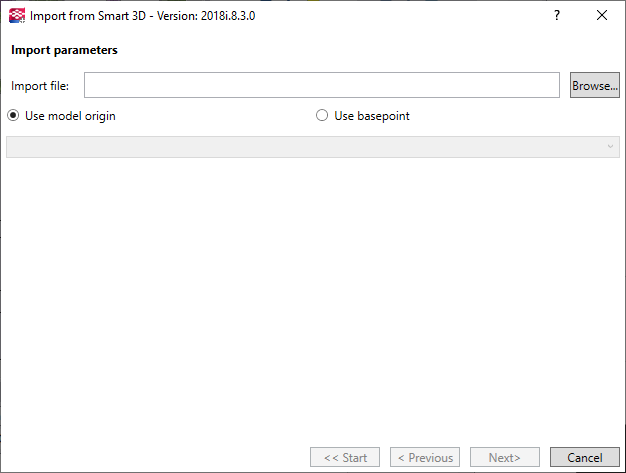
Task: Click inside the Import file text field
Action: click(322, 85)
